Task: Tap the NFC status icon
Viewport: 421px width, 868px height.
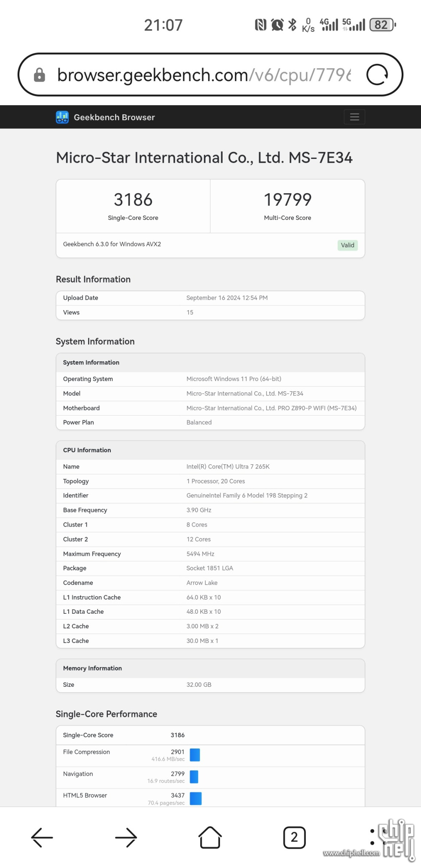Action: [x=260, y=25]
